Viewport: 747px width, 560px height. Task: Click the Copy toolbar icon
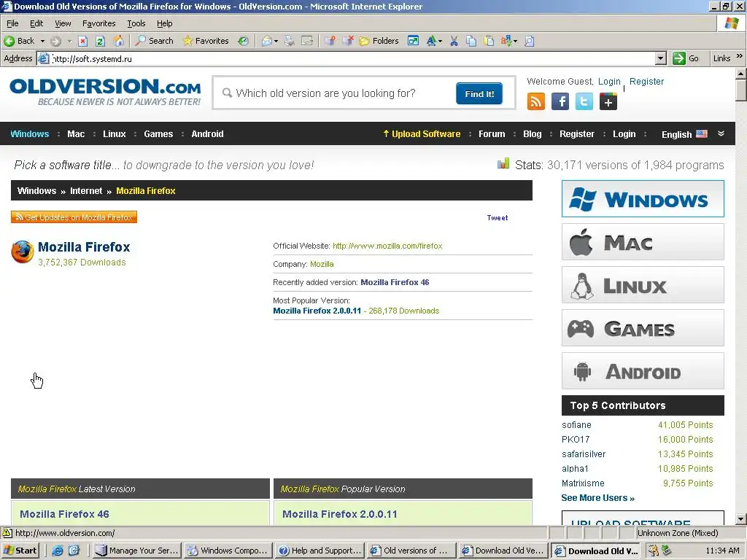pos(471,41)
